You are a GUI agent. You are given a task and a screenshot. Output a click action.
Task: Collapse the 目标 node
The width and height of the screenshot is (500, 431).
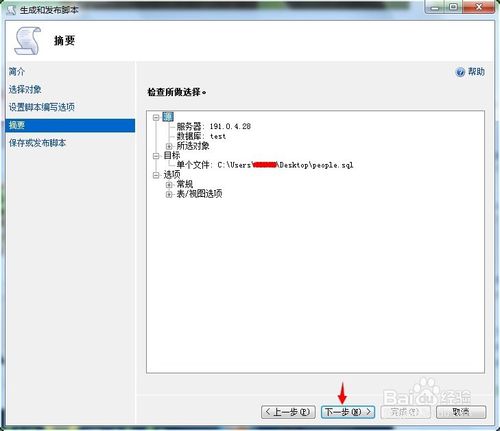[x=156, y=156]
